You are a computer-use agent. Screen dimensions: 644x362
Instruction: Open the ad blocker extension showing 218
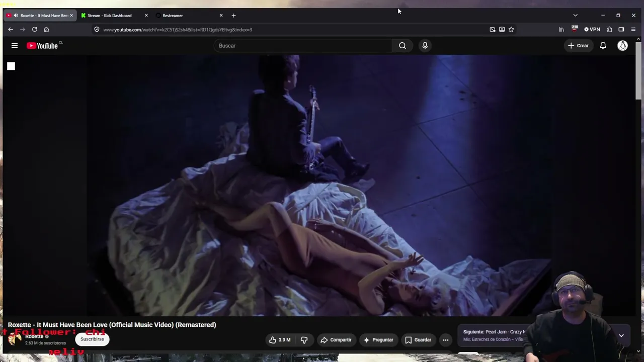click(x=574, y=29)
